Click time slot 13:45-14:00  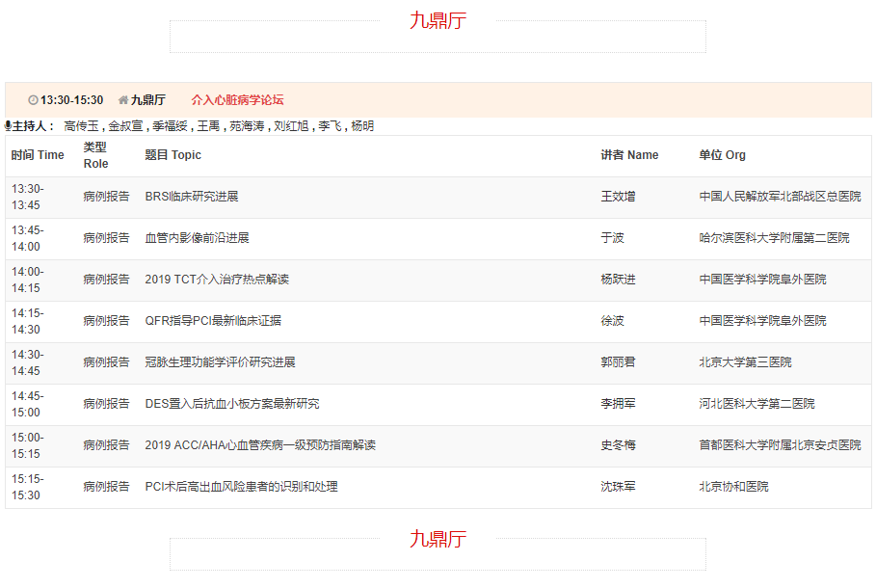[27, 238]
